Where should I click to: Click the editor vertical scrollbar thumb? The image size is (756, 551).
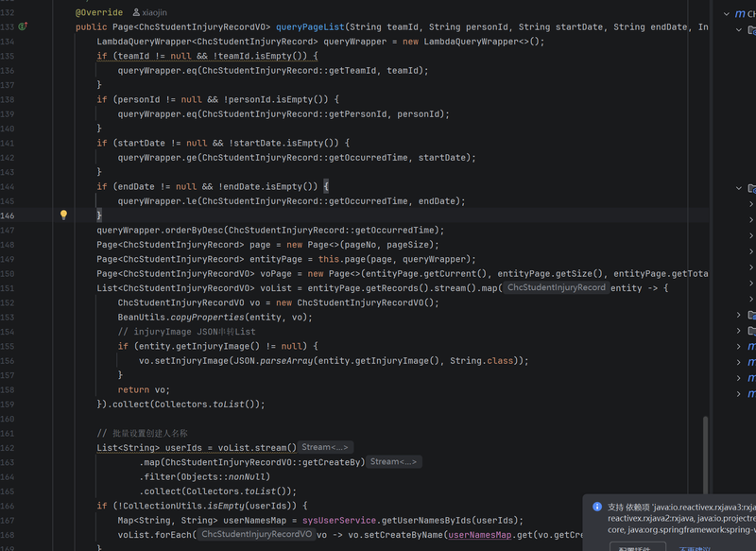tap(705, 456)
